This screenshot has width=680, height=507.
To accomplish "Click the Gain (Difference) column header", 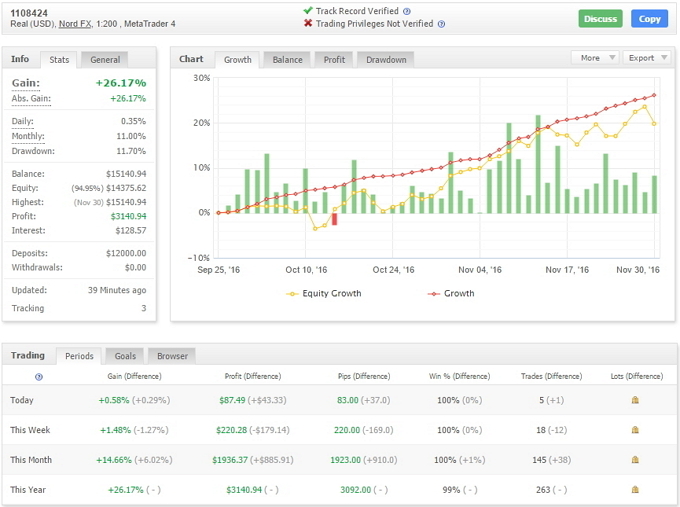I will click(x=134, y=376).
